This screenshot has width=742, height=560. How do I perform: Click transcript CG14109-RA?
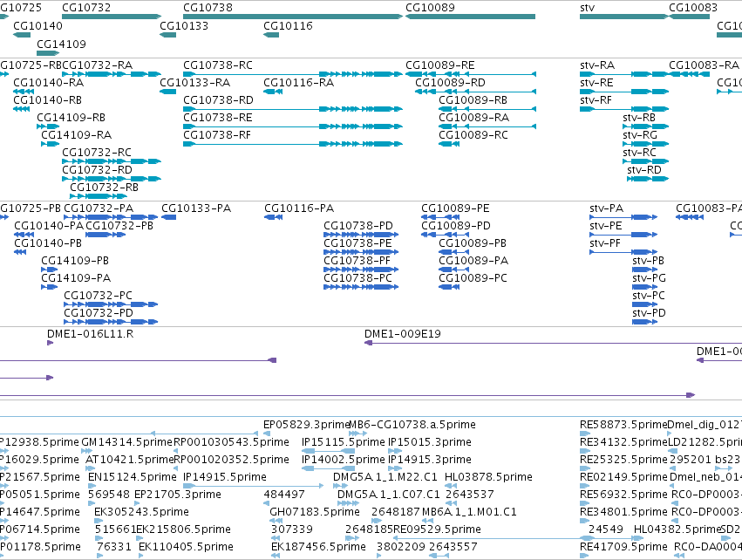(x=76, y=135)
